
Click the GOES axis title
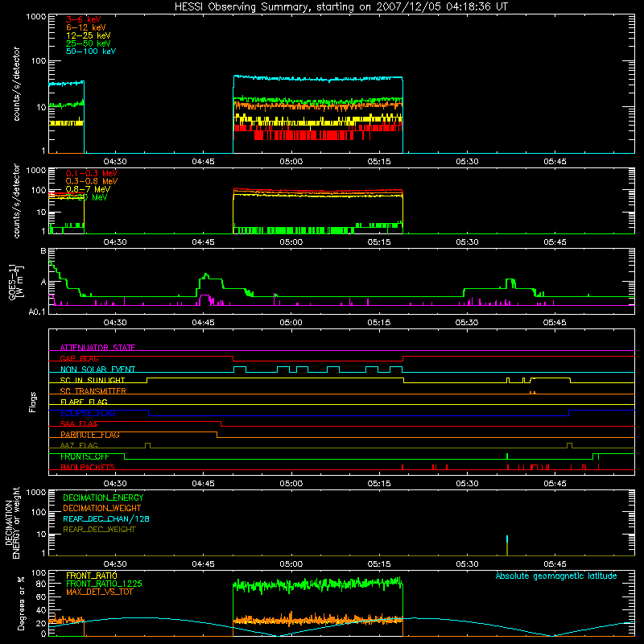pyautogui.click(x=16, y=282)
